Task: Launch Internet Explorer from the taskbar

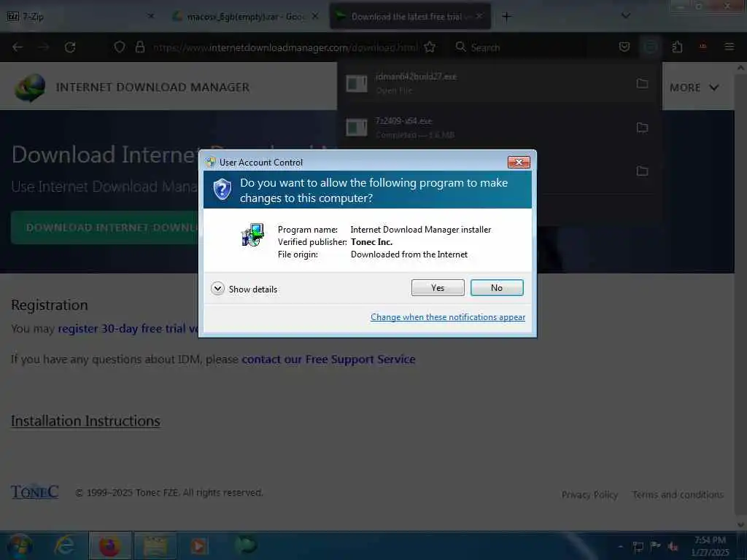Action: pos(64,545)
